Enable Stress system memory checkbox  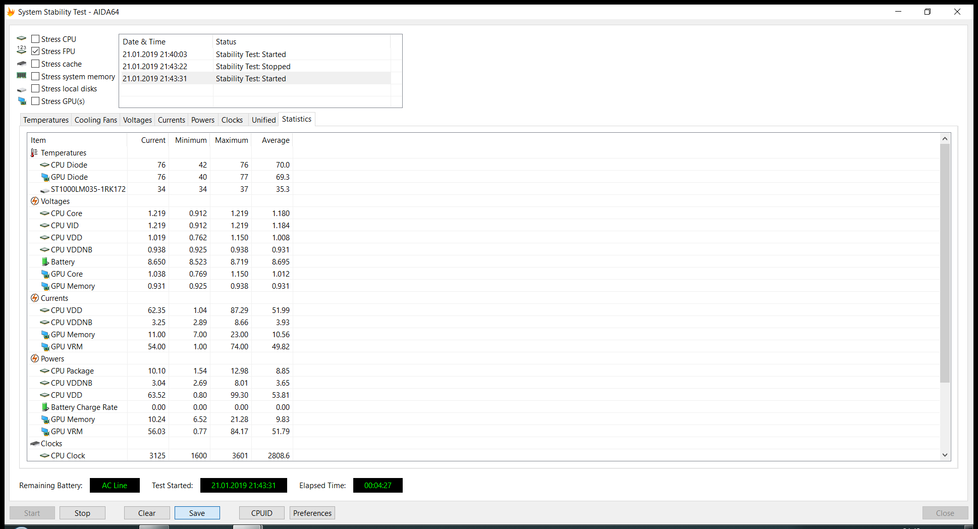coord(36,76)
